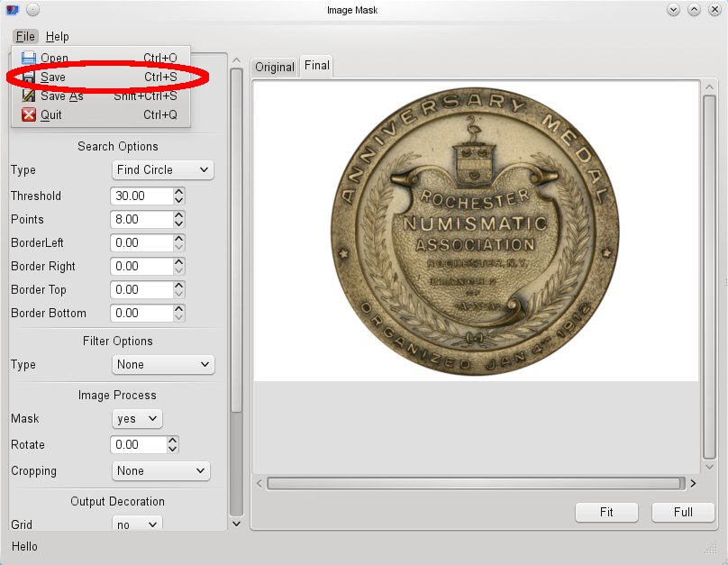Click the round window menu button in title bar
This screenshot has height=565, width=728.
(32, 9)
